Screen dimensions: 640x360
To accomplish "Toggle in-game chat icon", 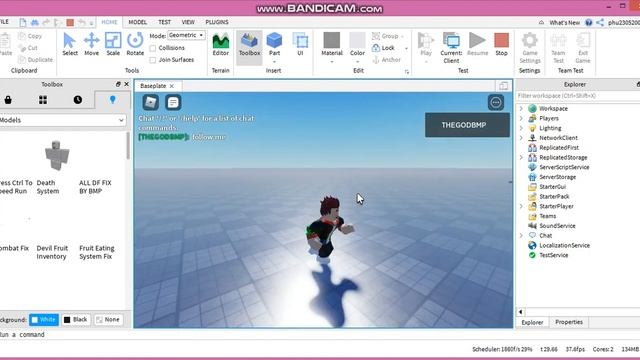I will [x=173, y=102].
